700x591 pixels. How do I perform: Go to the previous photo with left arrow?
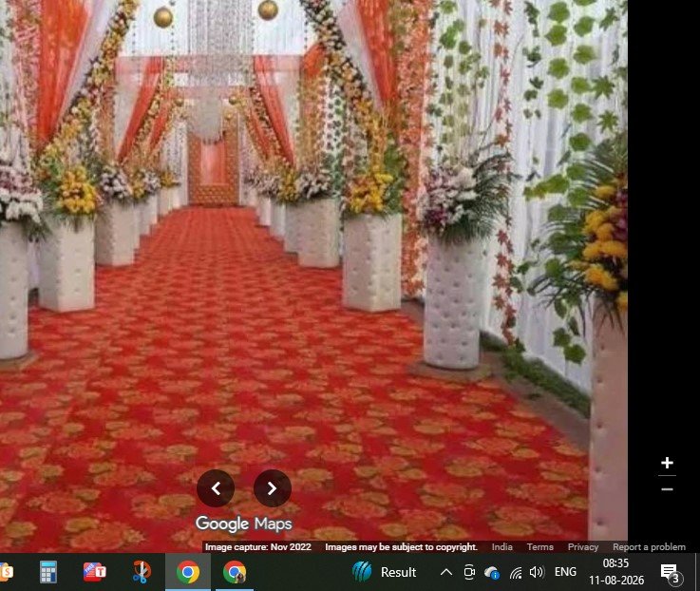[x=216, y=488]
